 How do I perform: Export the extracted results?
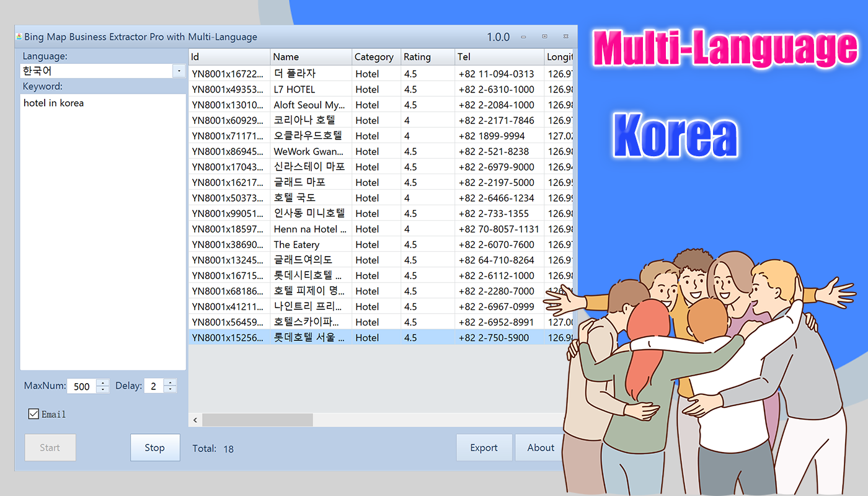484,448
